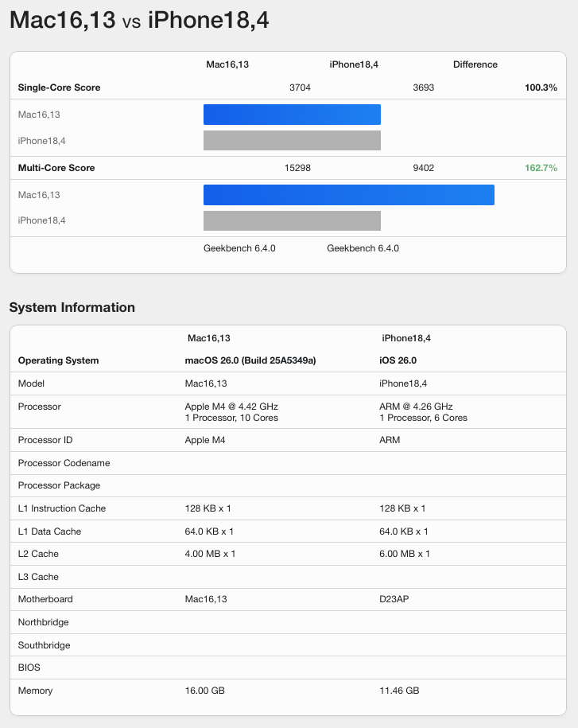Select the gray iPhone18,4 Multi-Core score bar
The width and height of the screenshot is (578, 728).
point(292,220)
